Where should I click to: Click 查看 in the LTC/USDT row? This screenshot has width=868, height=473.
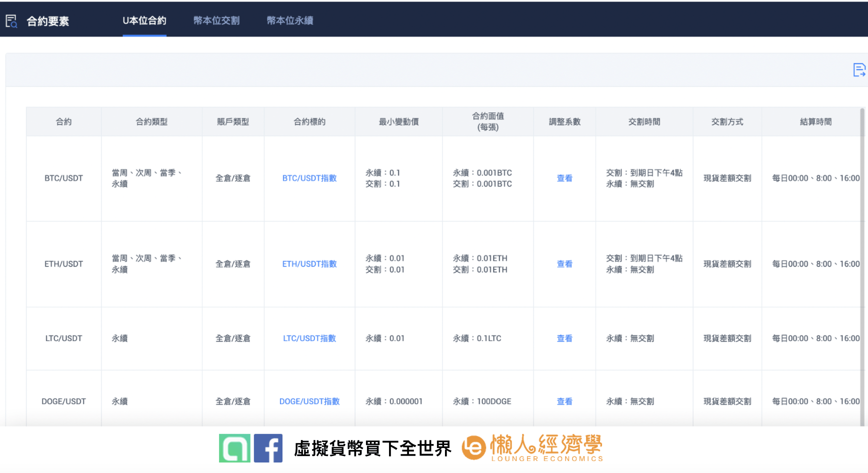tap(564, 338)
